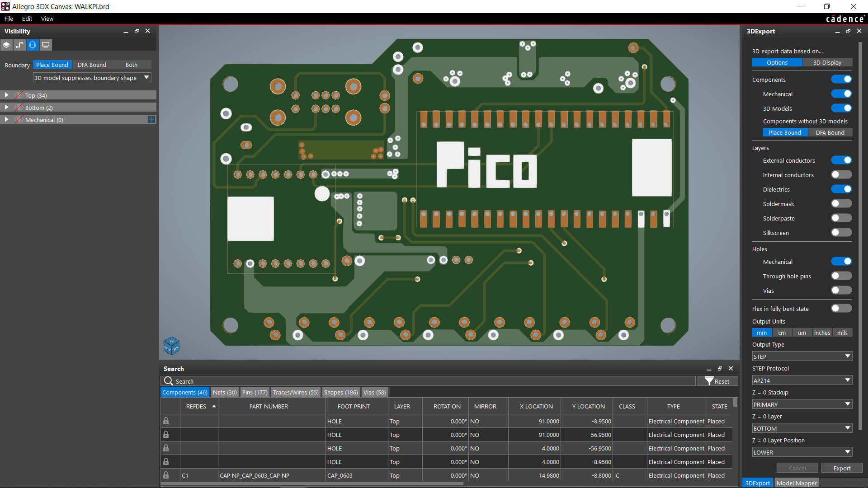The width and height of the screenshot is (868, 488).
Task: Enable the Soldermask layer toggle
Action: 841,203
